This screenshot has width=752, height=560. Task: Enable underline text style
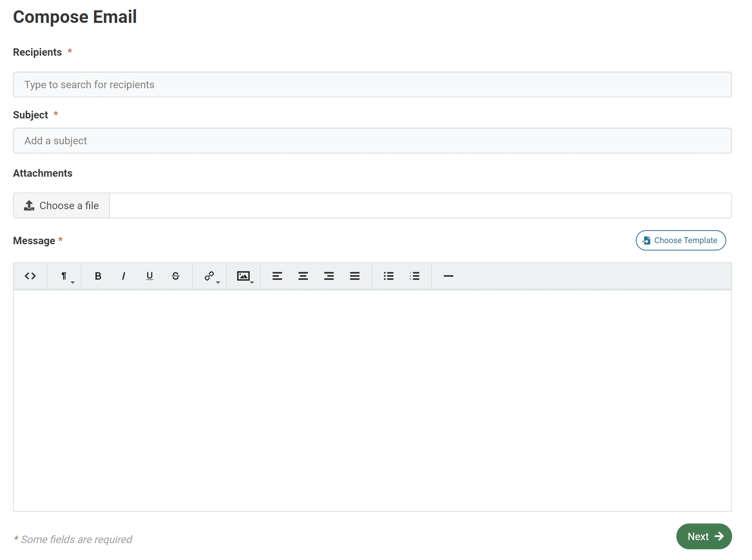149,276
